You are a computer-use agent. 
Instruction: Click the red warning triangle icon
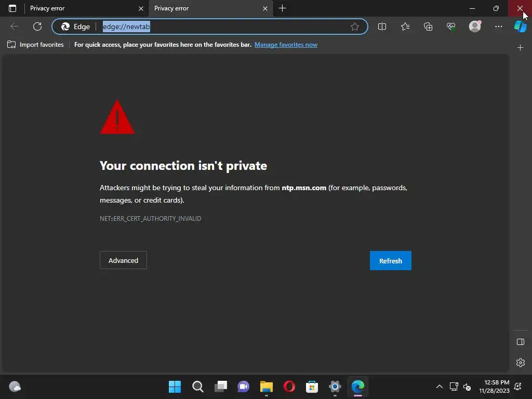click(117, 117)
